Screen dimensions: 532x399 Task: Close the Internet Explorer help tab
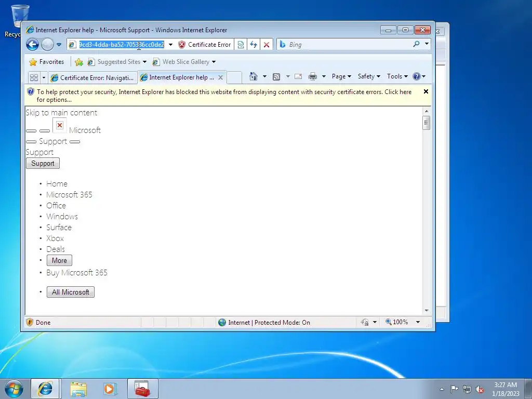220,77
